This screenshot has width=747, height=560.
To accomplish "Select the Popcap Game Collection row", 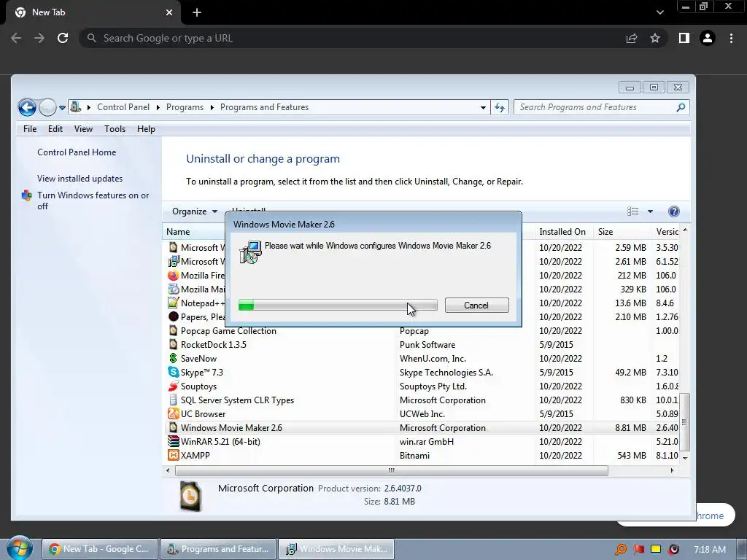I will click(421, 331).
